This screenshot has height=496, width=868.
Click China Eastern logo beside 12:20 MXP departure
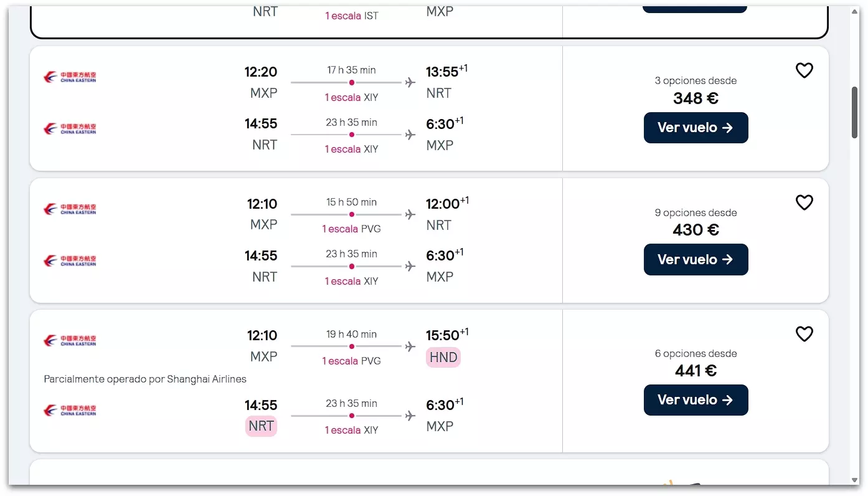[x=70, y=77]
